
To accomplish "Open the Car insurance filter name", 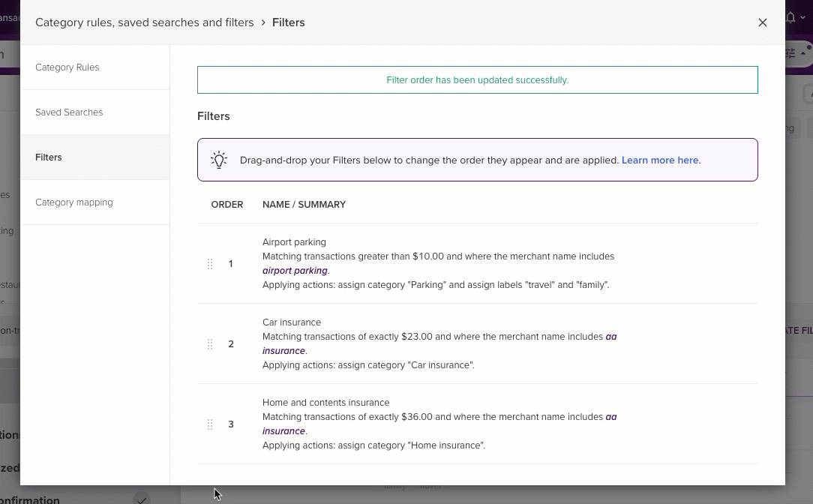I will click(292, 322).
